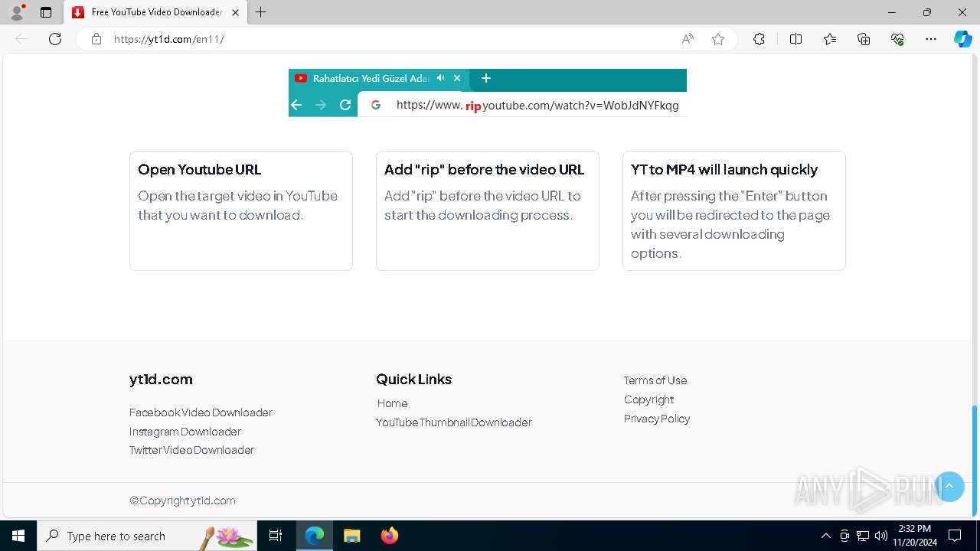Open tab actions menu icon
The height and width of the screenshot is (551, 980).
[46, 12]
